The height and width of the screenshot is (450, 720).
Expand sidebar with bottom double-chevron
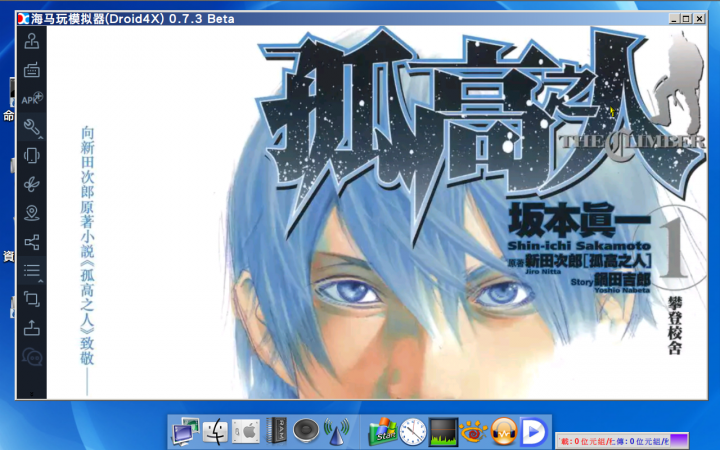click(32, 394)
